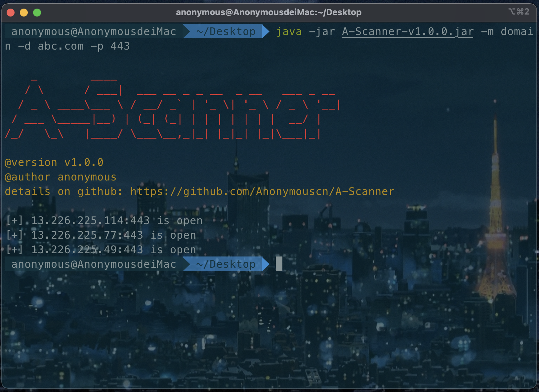
Task: Click the ~/Desktop segment in top prompt
Action: pos(226,31)
